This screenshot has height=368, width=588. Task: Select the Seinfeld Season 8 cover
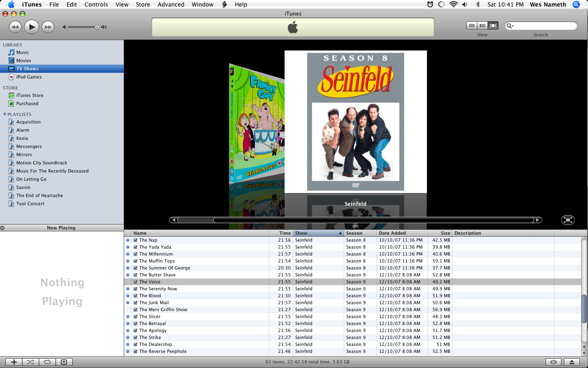pyautogui.click(x=356, y=121)
